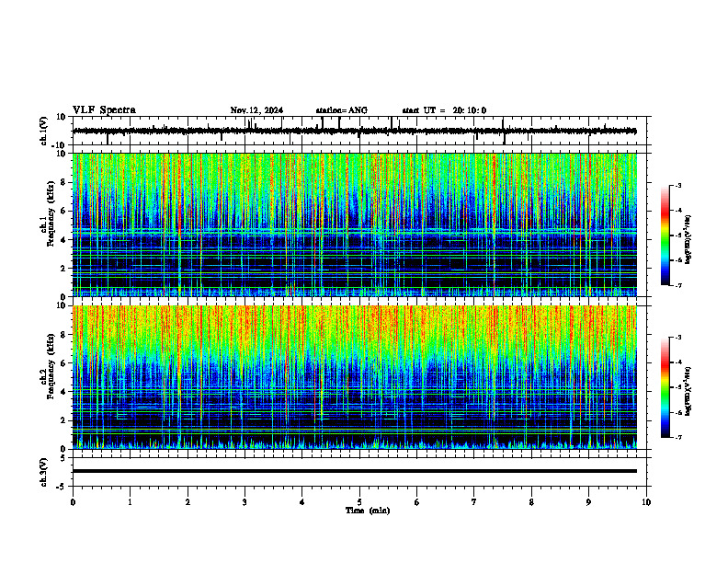This screenshot has height=563, width=728.
Task: Click the "start UT = 20:10:0" text
Action: 444,110
